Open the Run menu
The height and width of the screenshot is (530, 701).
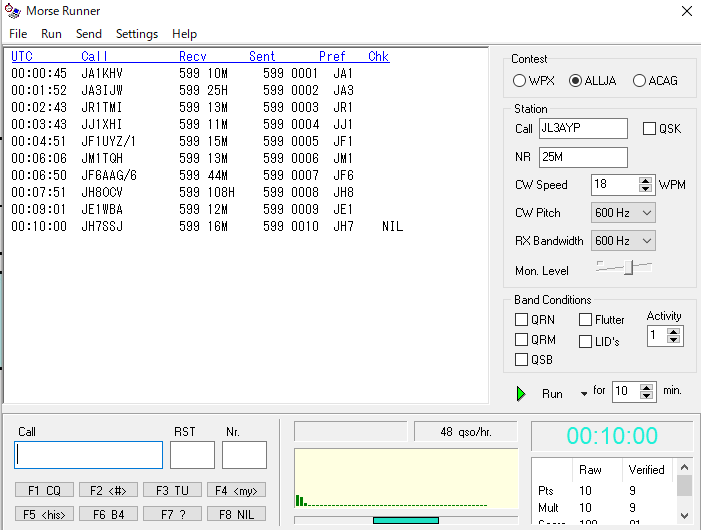[x=51, y=34]
